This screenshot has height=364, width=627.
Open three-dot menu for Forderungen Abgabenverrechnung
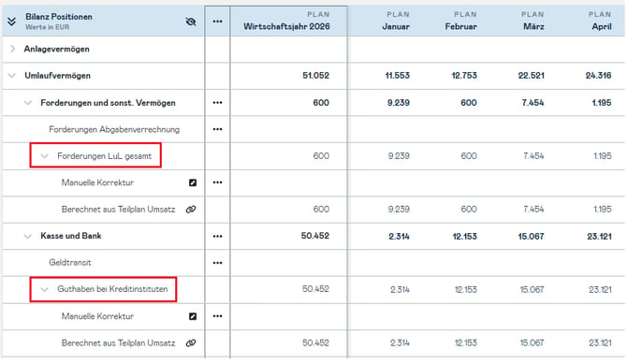click(217, 129)
